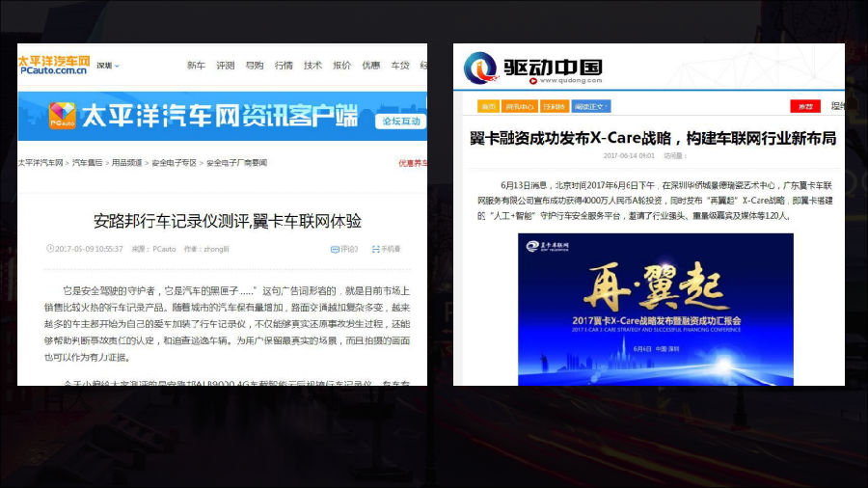Click the Qudong China round logo
The height and width of the screenshot is (488, 868).
tap(480, 68)
